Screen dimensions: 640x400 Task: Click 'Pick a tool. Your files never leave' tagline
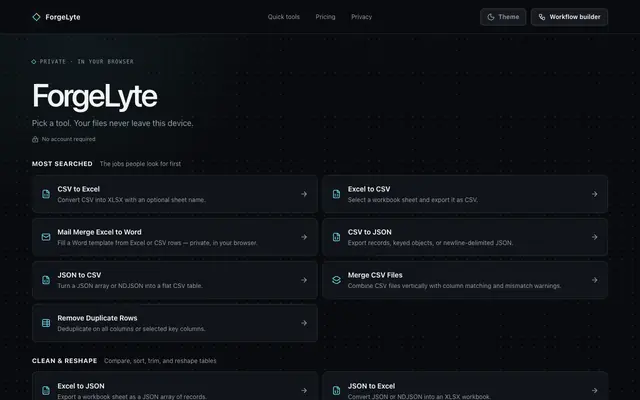[x=112, y=123]
